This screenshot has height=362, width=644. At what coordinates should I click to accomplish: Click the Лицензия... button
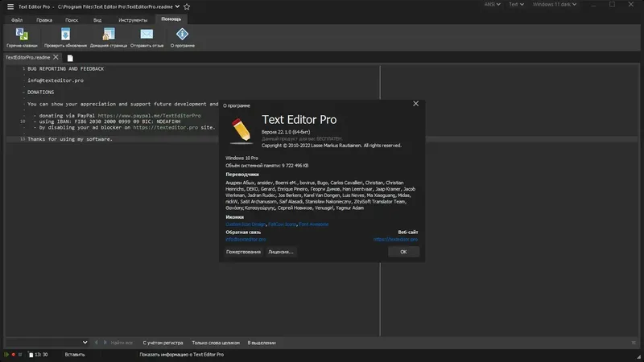(281, 252)
